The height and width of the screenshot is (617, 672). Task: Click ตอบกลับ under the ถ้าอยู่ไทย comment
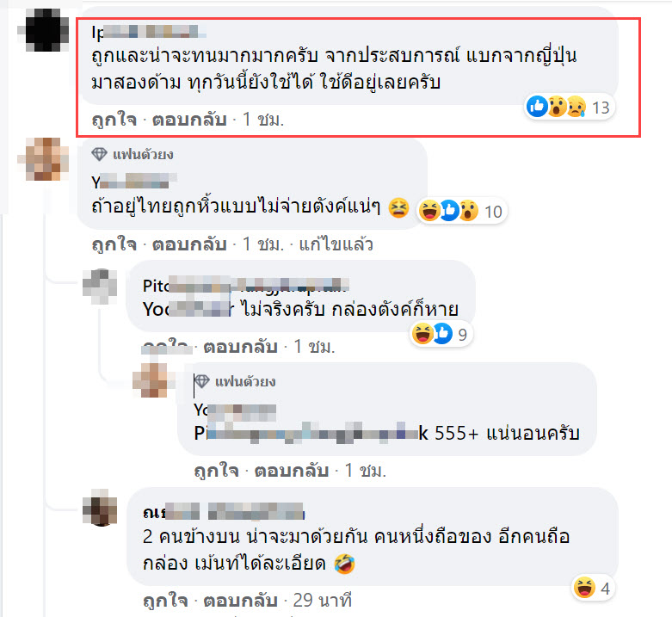(189, 244)
